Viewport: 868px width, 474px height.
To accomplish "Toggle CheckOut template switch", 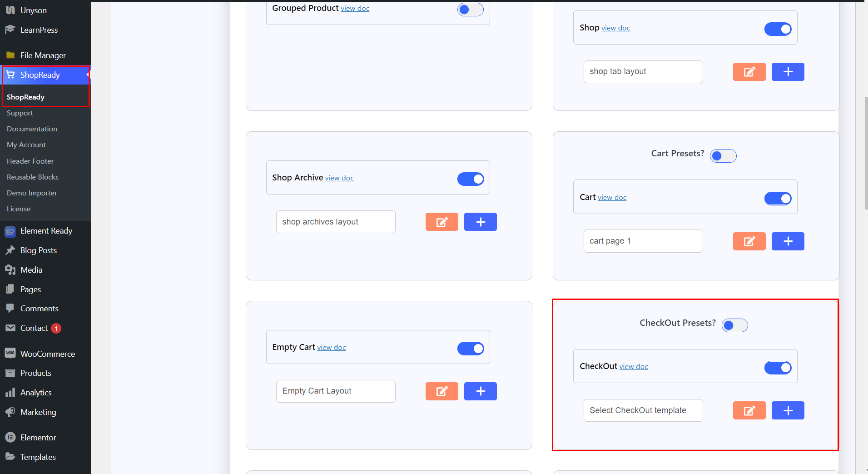I will (x=778, y=368).
